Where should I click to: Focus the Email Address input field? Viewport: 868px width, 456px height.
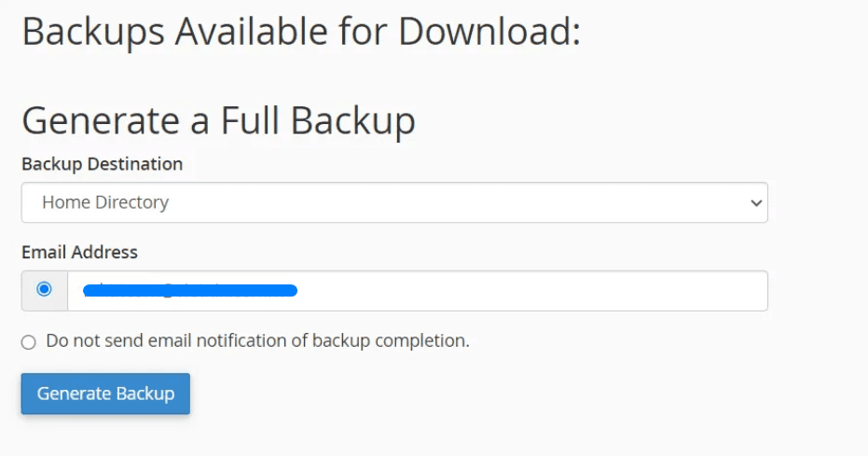pos(522,291)
